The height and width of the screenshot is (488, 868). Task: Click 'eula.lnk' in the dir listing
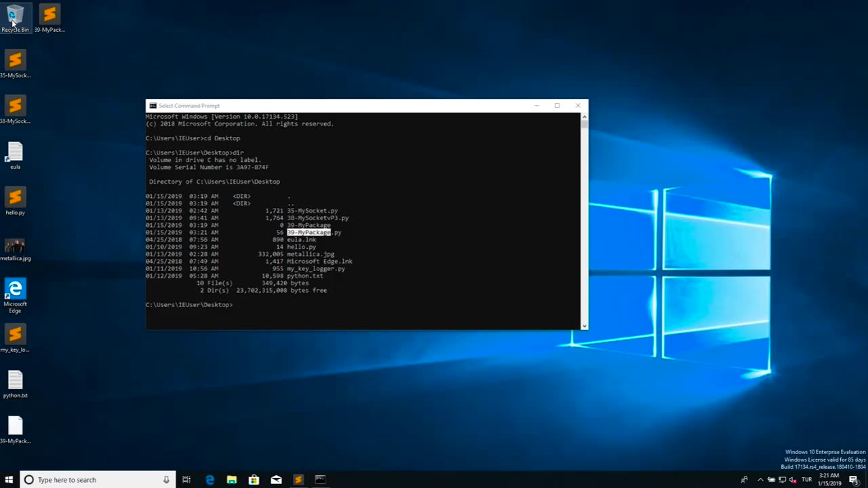pyautogui.click(x=301, y=240)
